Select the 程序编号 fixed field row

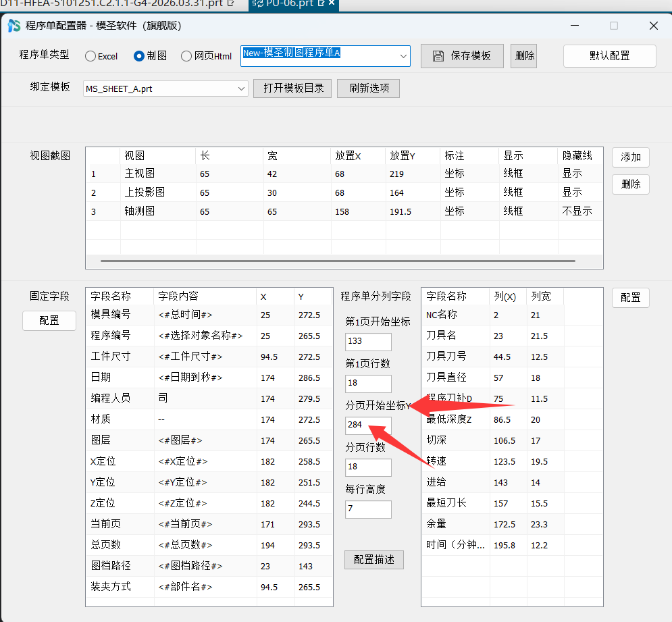(209, 336)
